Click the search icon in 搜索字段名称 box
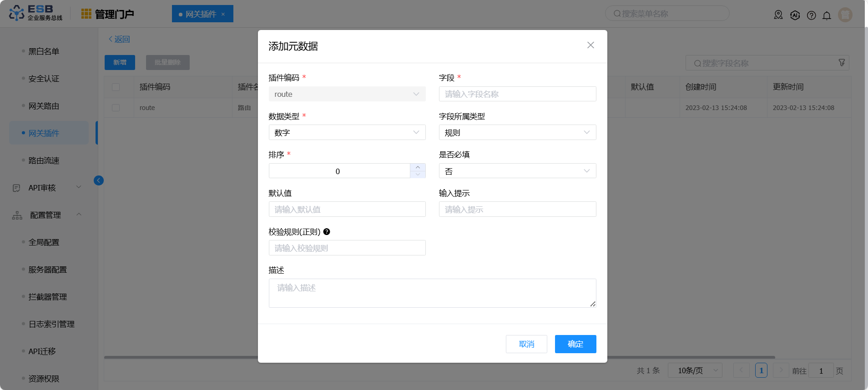This screenshot has height=390, width=868. (x=697, y=63)
